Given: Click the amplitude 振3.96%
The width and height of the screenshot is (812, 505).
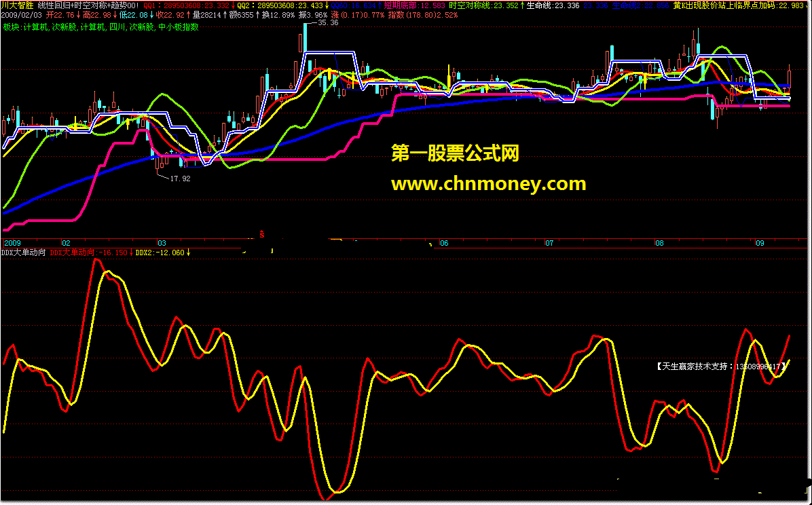Looking at the screenshot, I should point(313,16).
